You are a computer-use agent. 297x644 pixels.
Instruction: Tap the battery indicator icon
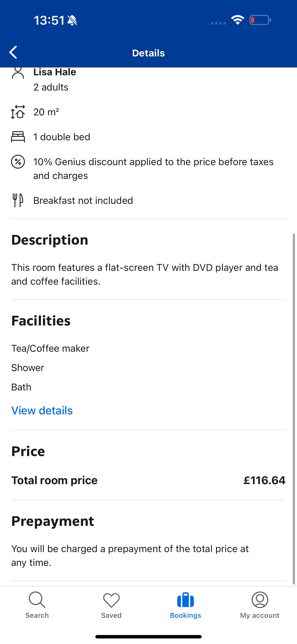pos(260,20)
